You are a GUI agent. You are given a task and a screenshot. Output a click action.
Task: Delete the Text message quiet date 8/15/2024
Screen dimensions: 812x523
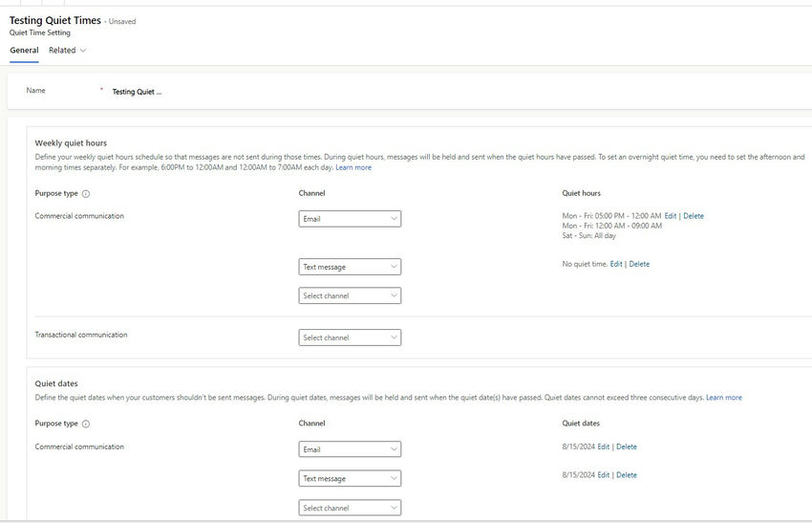(627, 475)
